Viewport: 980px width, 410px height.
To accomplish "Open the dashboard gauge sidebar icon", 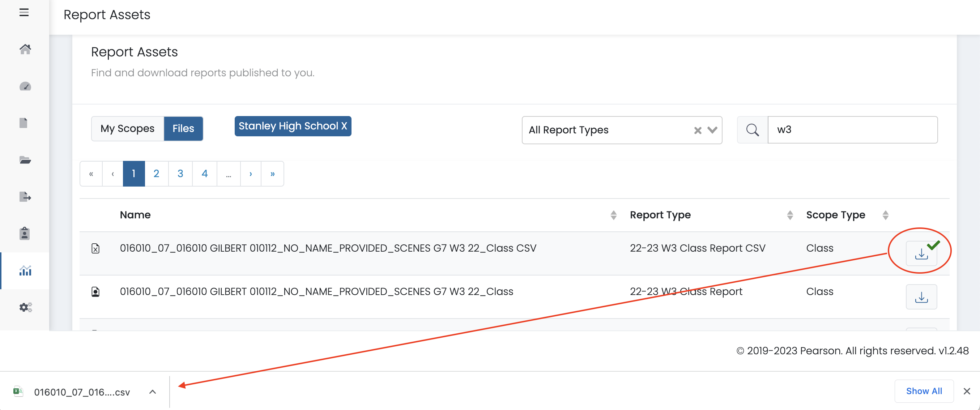I will pos(25,86).
